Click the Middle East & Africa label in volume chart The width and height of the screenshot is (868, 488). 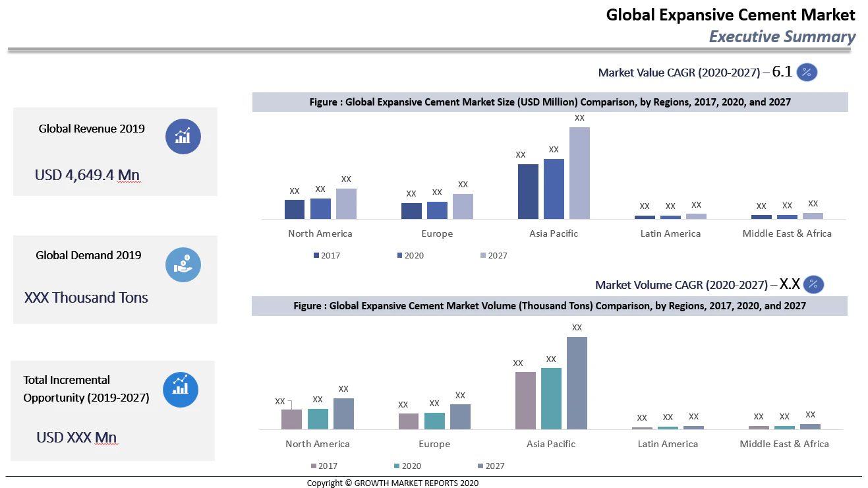[x=784, y=444]
